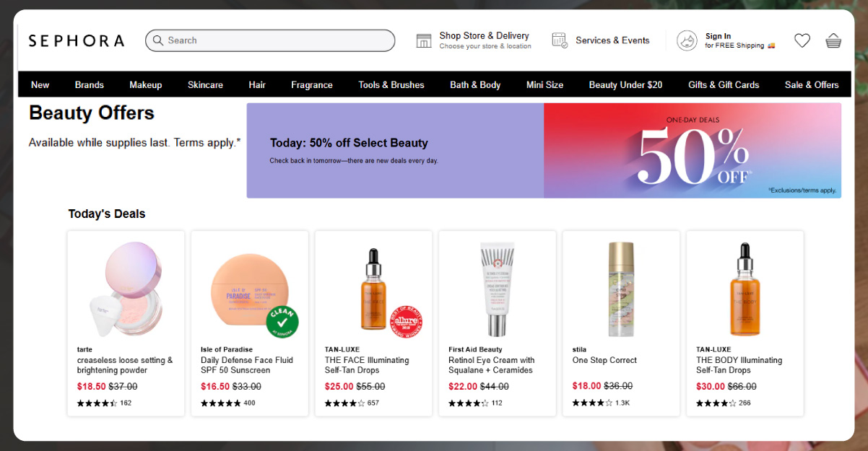Select Makeup in the navigation bar

pyautogui.click(x=146, y=84)
